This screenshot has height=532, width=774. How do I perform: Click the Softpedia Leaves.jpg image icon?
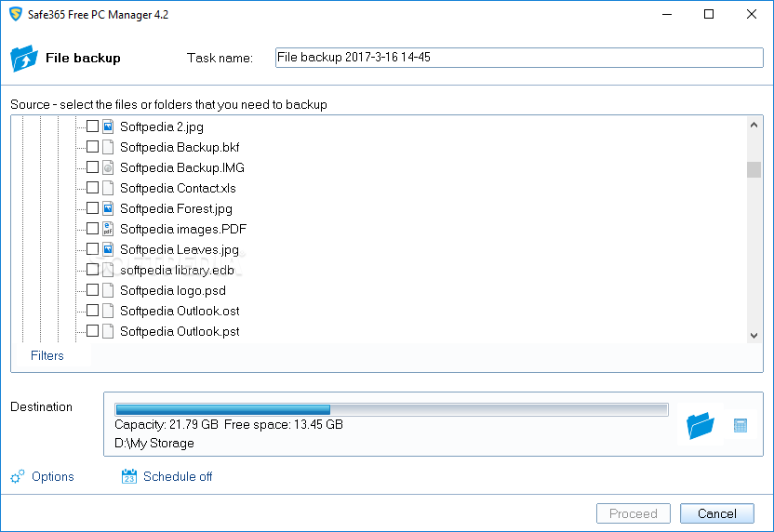tap(108, 249)
